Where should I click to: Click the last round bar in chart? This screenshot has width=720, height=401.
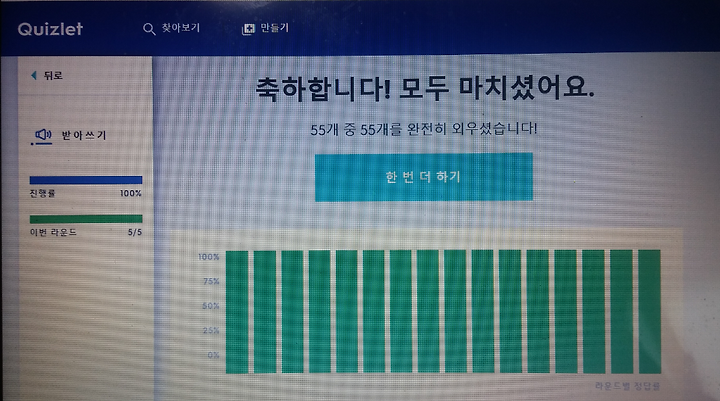[x=649, y=311]
